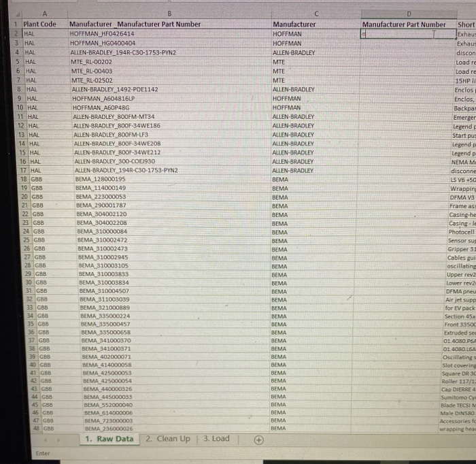Image resolution: width=476 pixels, height=464 pixels.
Task: Select cell BEMA_425000053
Action: 176,373
